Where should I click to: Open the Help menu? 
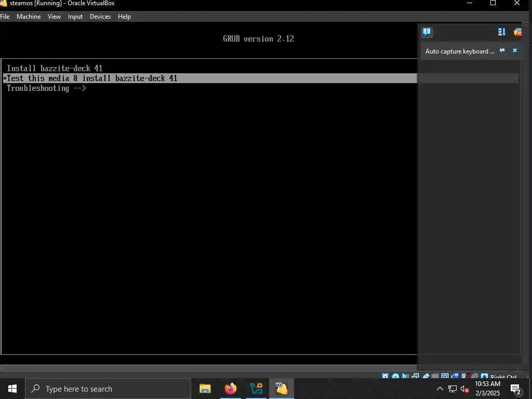(124, 16)
